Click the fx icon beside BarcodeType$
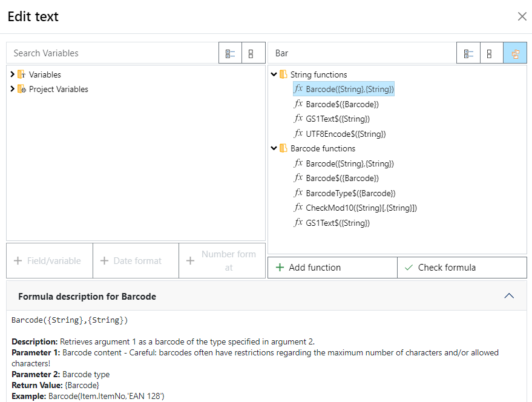The height and width of the screenshot is (402, 532). click(x=298, y=193)
